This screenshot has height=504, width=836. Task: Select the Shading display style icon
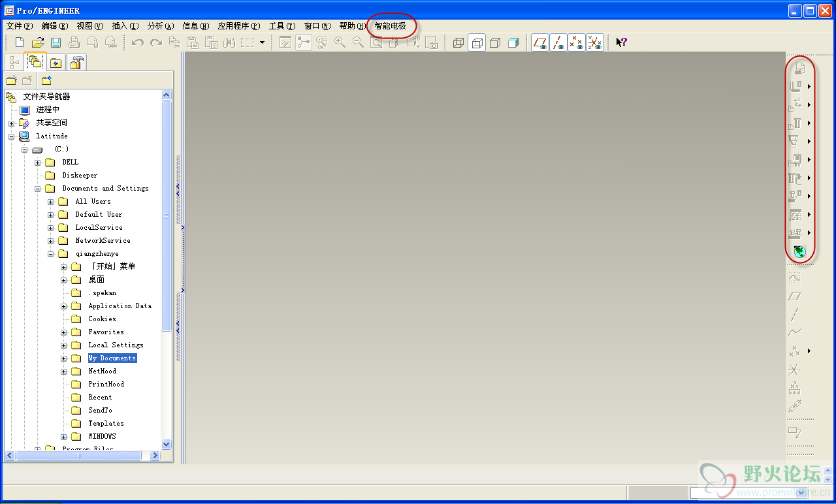point(513,42)
